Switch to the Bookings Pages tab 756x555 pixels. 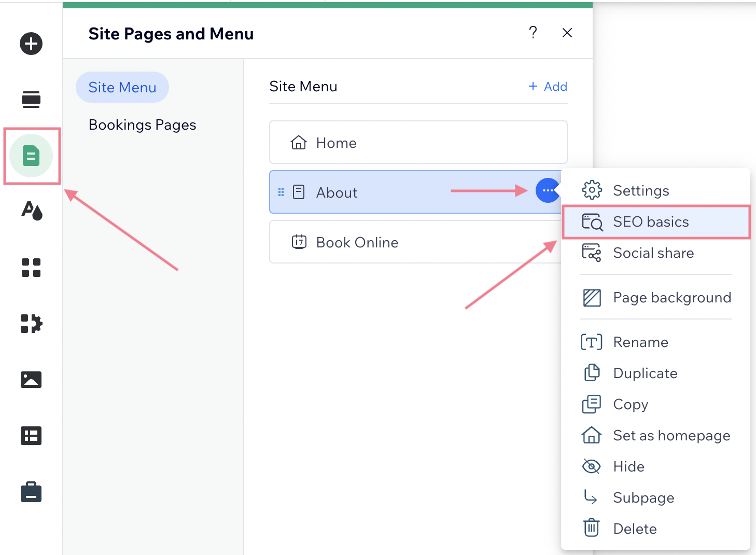click(142, 124)
